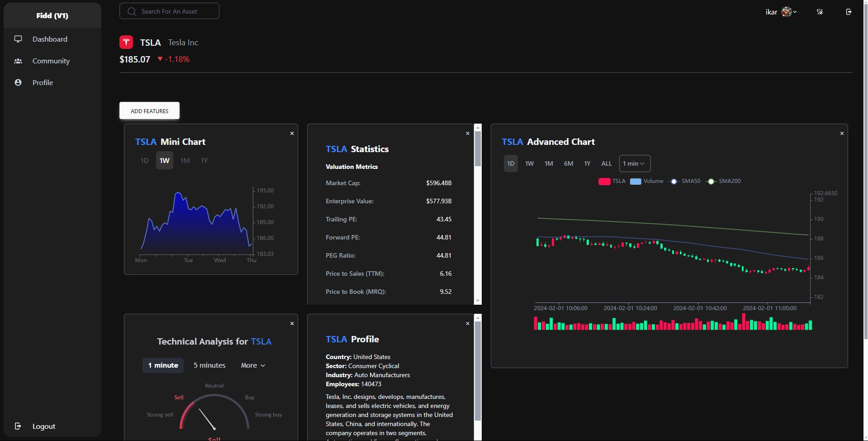Close the TSLA Statistics widget
Viewport: 868px width, 441px height.
[468, 133]
